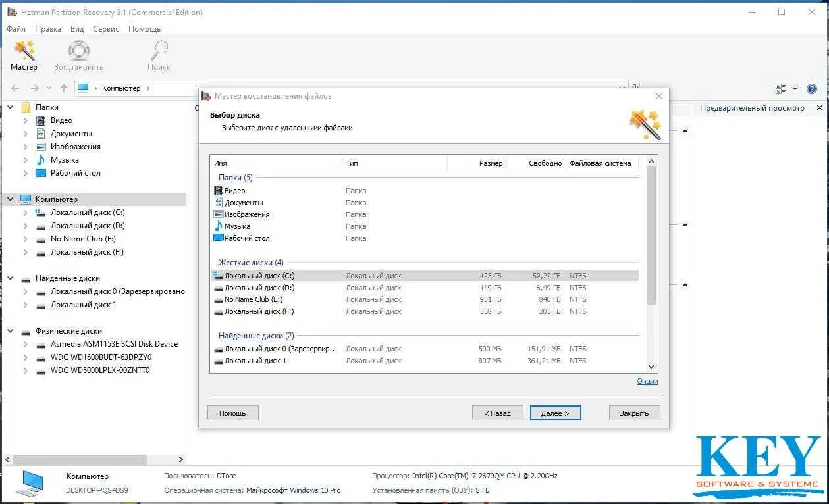Click Локальный диск 0 (Зарезервировано in sidebar
The image size is (829, 504).
(118, 291)
